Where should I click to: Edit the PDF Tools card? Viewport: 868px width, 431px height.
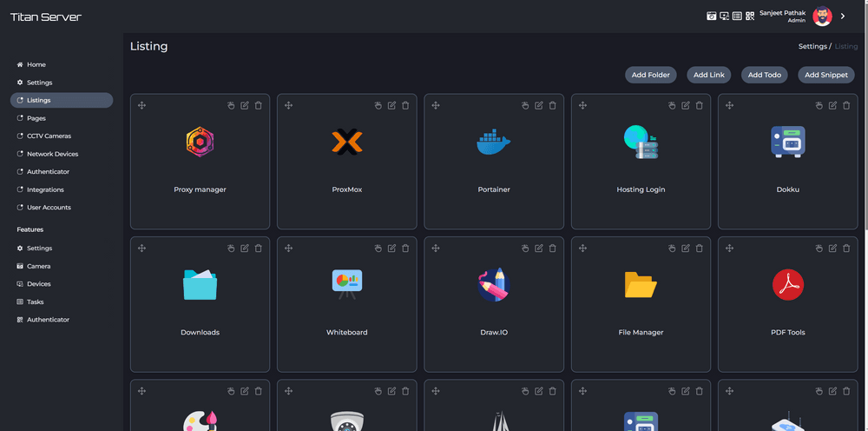point(832,249)
